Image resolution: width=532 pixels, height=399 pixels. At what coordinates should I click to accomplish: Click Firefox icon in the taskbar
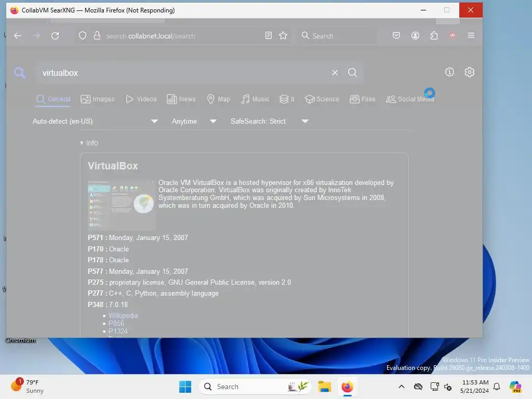347,387
